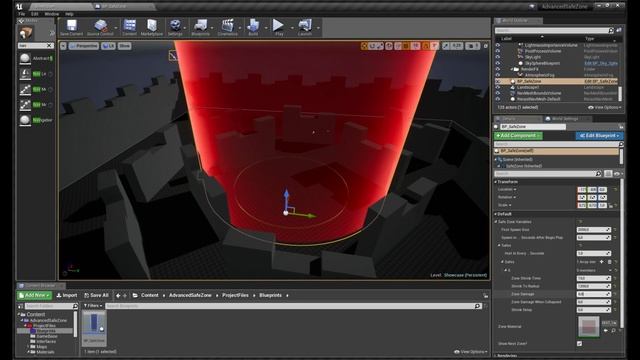Image resolution: width=640 pixels, height=360 pixels.
Task: Browse to Zone Material asset in Content Browser
Action: point(613,330)
